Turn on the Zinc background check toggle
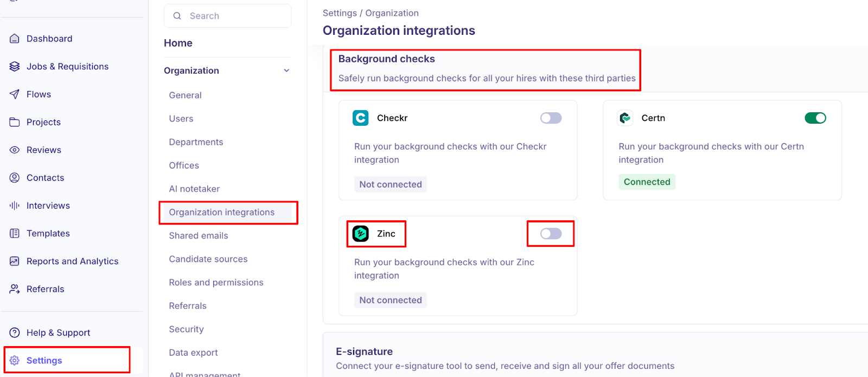868x377 pixels. tap(551, 234)
